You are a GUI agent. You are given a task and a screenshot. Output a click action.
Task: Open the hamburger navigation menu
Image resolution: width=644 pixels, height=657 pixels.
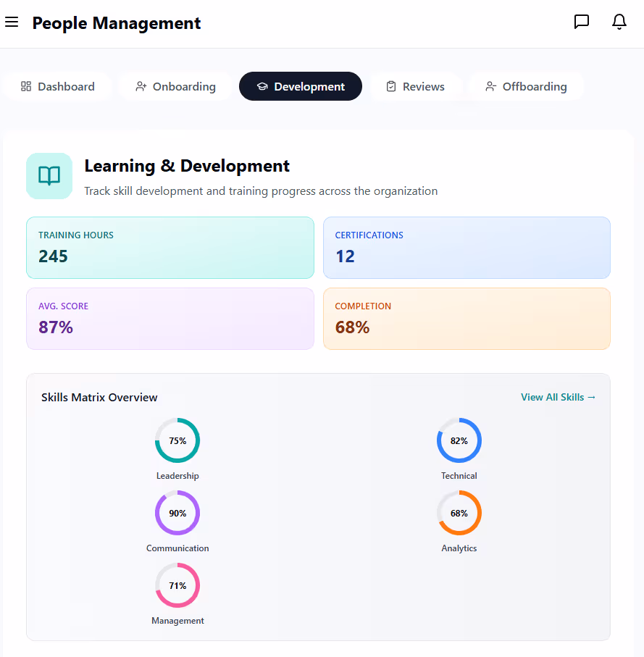tap(12, 22)
